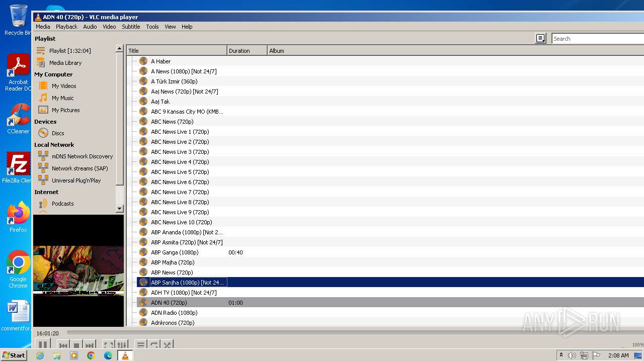Open the Help menu
This screenshot has width=644, height=362.
[x=187, y=27]
